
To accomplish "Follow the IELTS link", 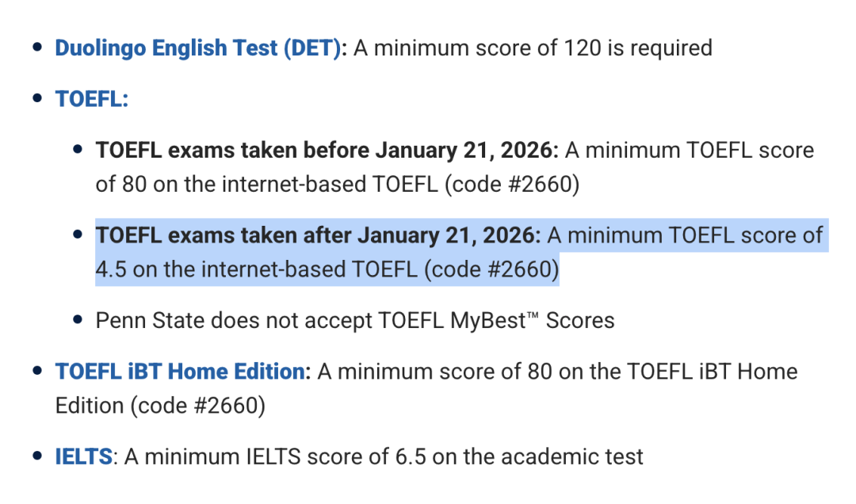I will 83,456.
